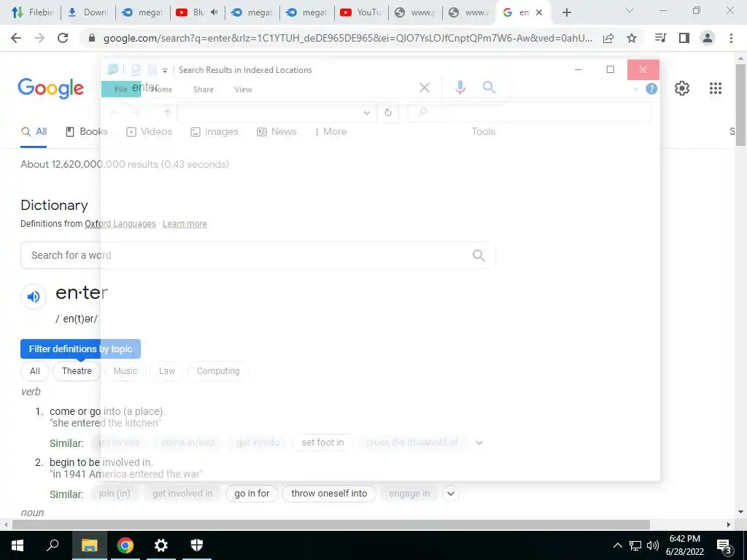Filter definitions by Computing topic
The width and height of the screenshot is (747, 560).
coord(218,371)
